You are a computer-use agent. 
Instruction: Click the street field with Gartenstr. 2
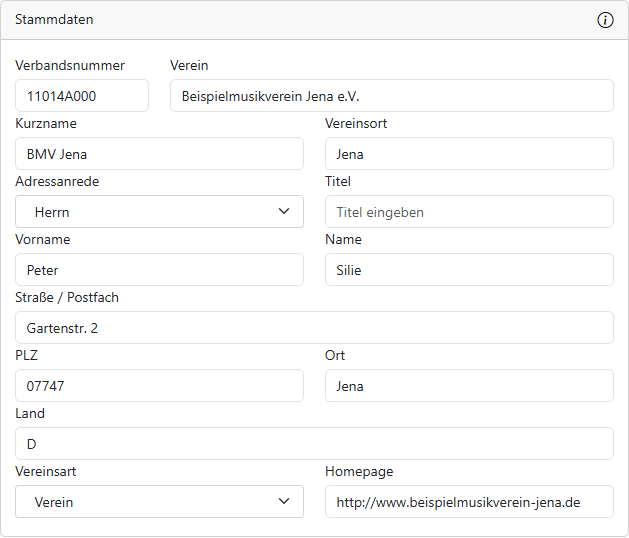pyautogui.click(x=314, y=328)
